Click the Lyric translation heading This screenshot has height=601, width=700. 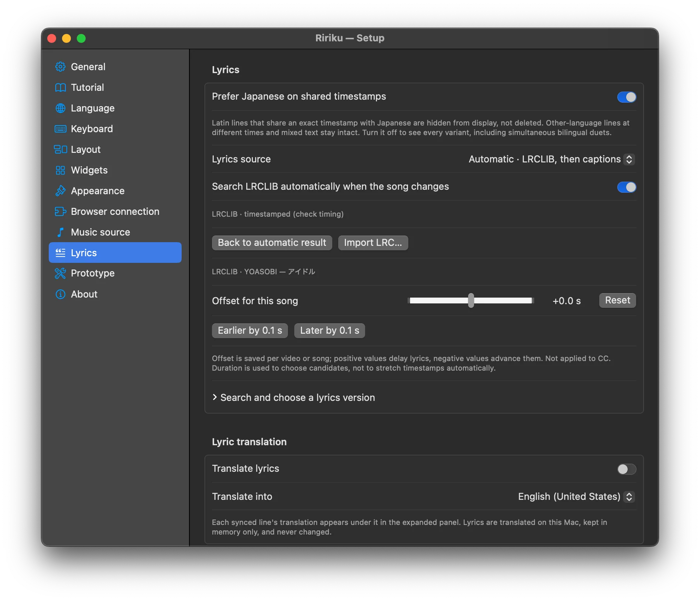click(x=249, y=442)
